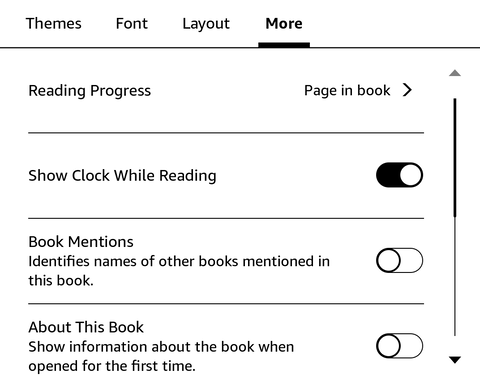Viewport: 480px width, 387px height.
Task: Click the scroll down arrow icon
Action: pos(455,360)
